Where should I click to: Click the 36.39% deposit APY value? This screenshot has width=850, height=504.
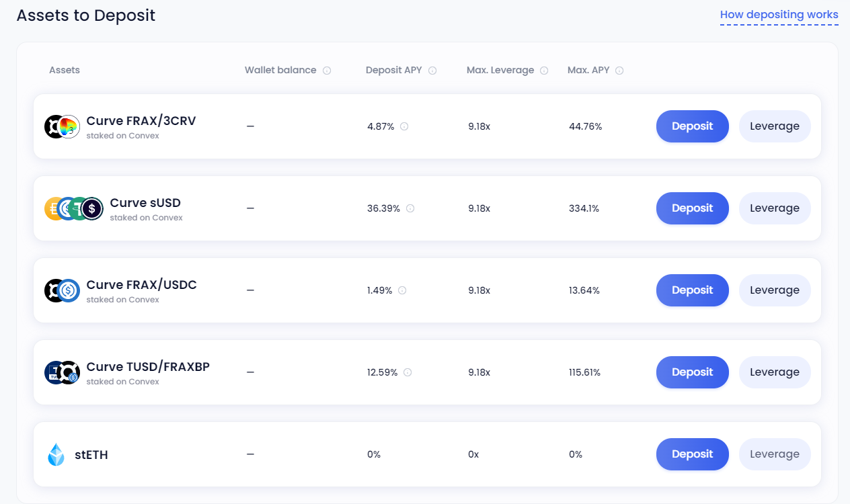click(x=383, y=208)
